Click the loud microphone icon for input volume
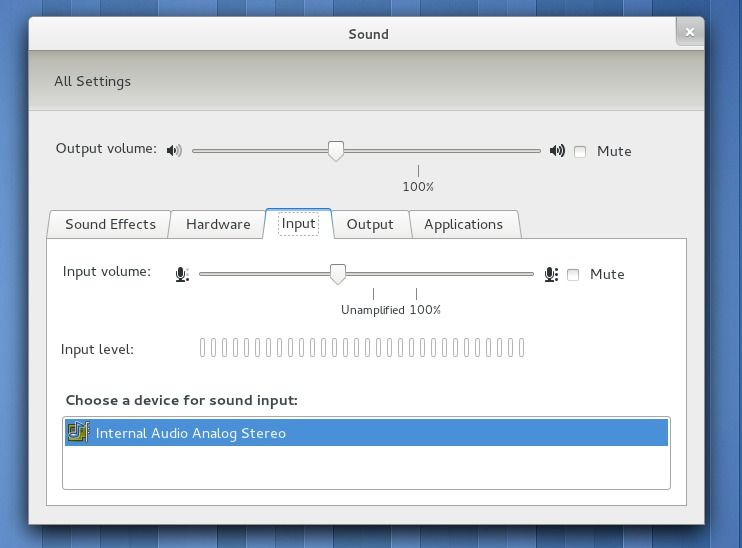This screenshot has height=548, width=742. [x=551, y=274]
